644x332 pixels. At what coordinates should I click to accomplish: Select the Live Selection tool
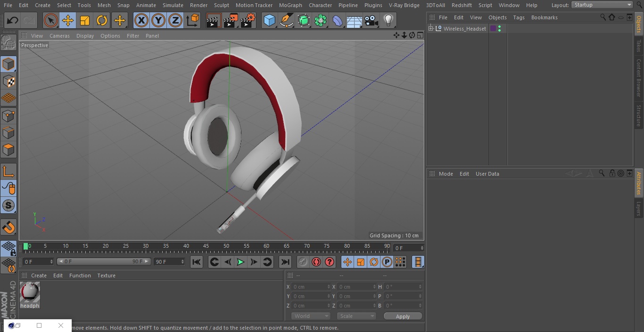coord(51,20)
